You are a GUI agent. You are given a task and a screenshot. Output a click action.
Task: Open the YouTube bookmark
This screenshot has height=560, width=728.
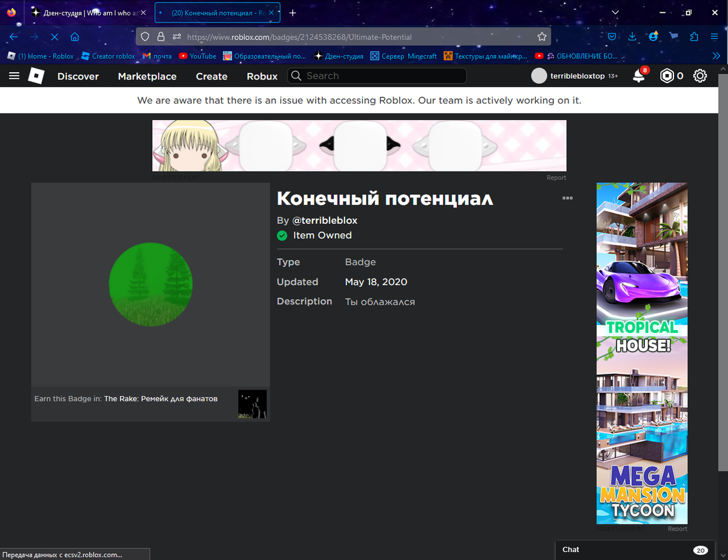197,56
